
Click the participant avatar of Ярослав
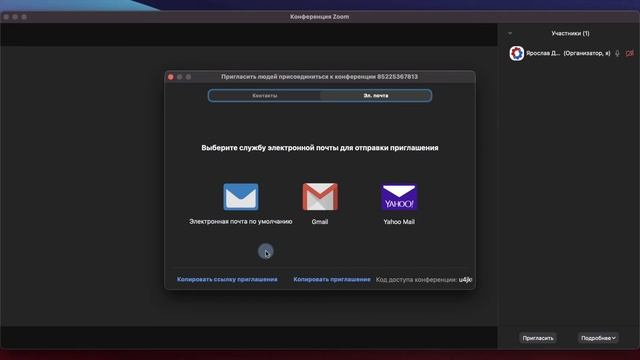point(516,53)
